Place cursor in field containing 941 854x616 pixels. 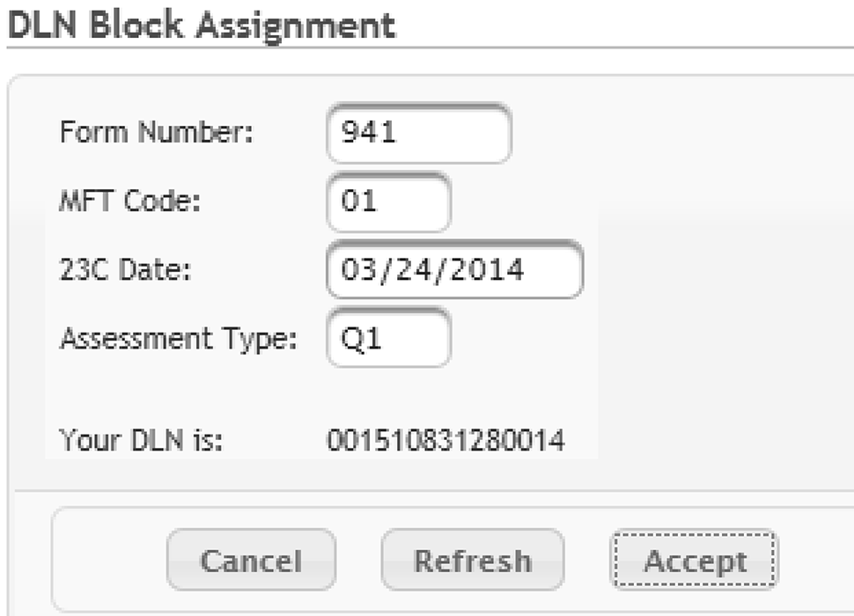point(418,134)
